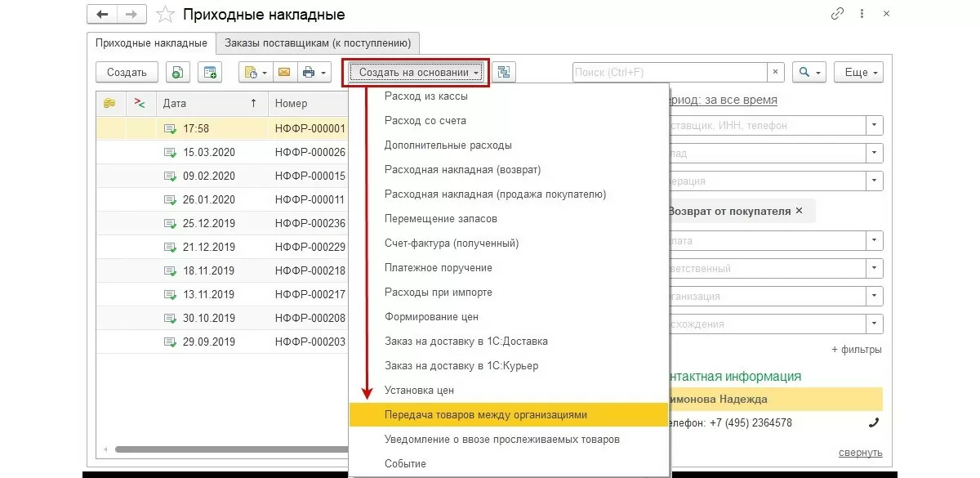Send document by email envelope icon

pos(284,73)
